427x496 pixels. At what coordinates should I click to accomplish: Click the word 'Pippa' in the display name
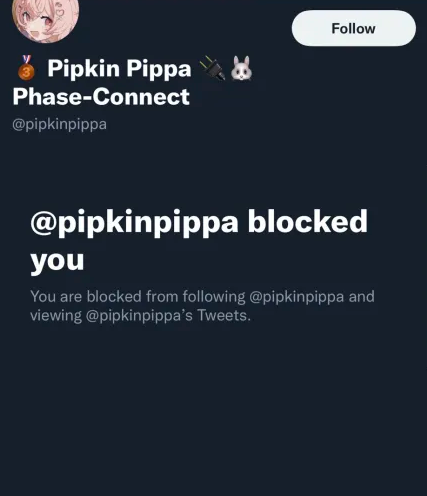pos(159,69)
